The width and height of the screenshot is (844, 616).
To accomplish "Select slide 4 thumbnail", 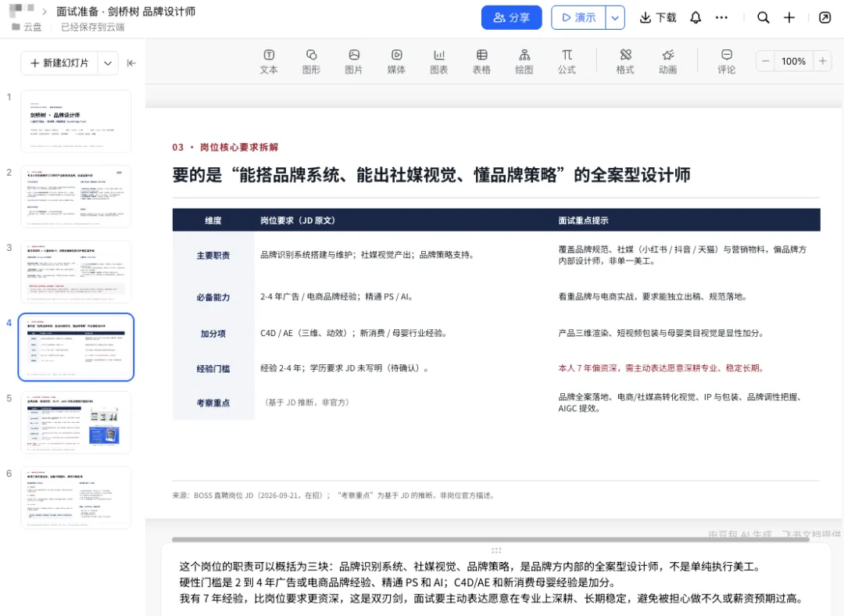I will coord(76,347).
